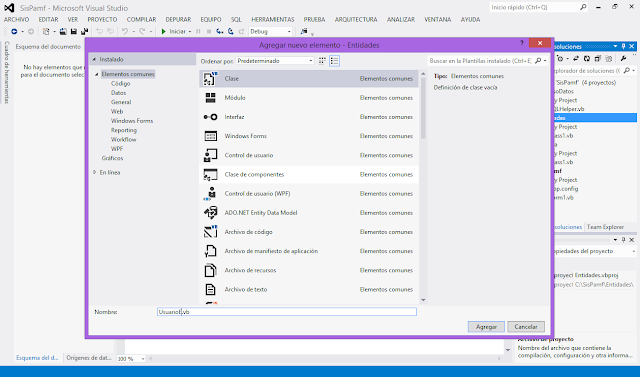Select the Archivo de código template icon

(x=210, y=232)
